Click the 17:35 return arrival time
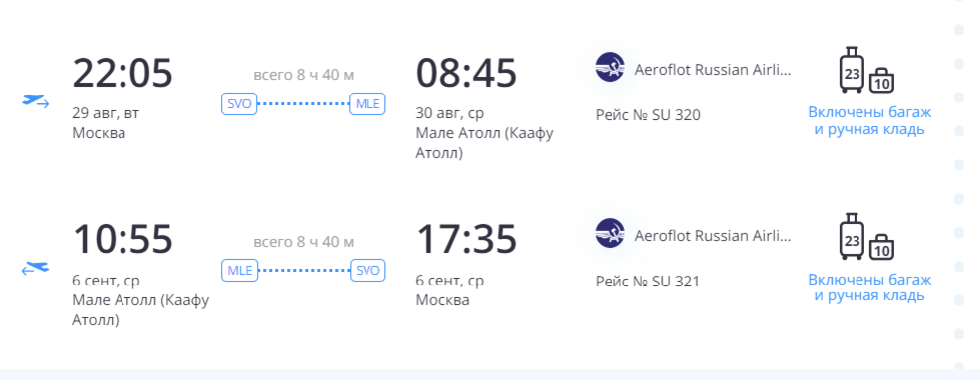This screenshot has height=380, width=980. coord(466,239)
